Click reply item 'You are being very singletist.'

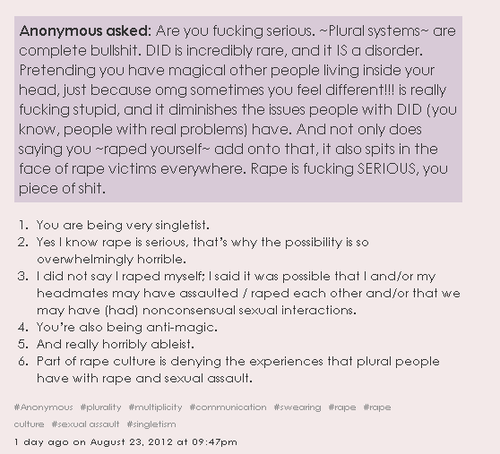click(x=123, y=225)
